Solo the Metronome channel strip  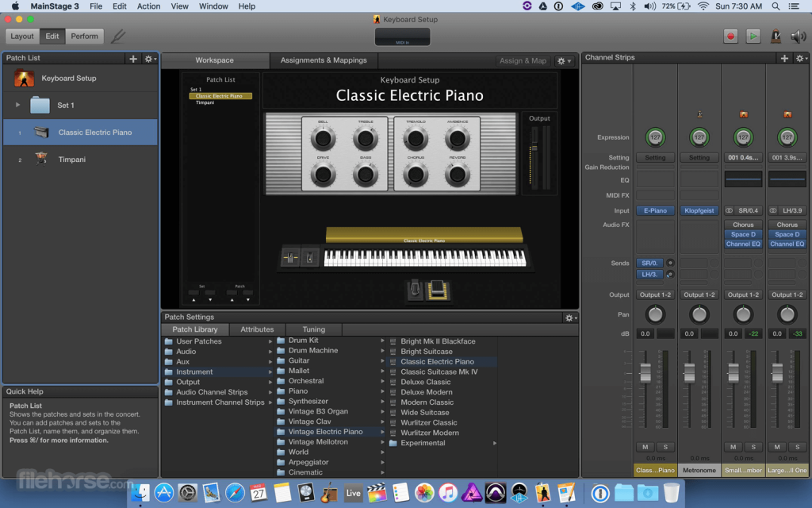[x=708, y=447]
